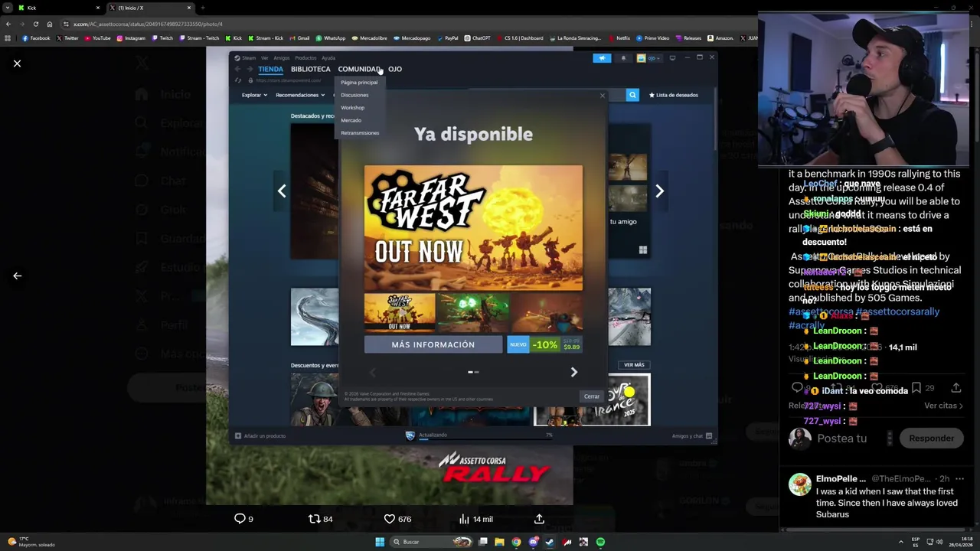Screen dimensions: 980x551
Task: Open File Explorer from the taskbar
Action: click(499, 542)
